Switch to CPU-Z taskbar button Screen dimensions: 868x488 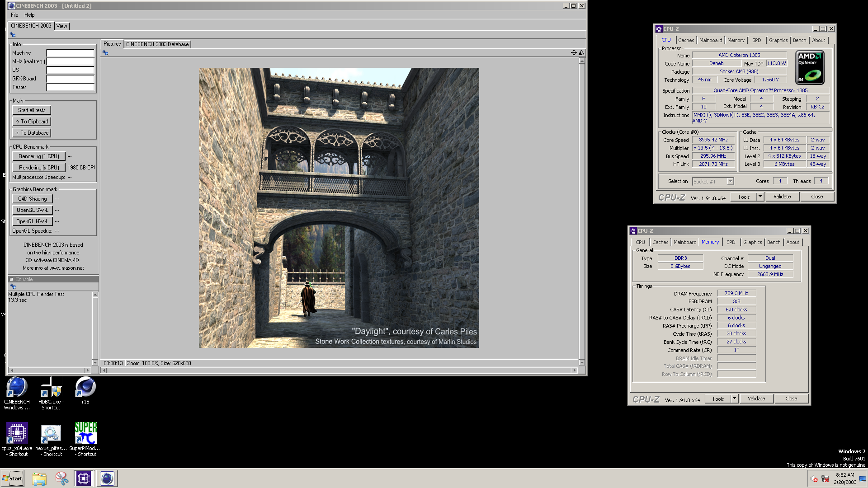tap(84, 479)
